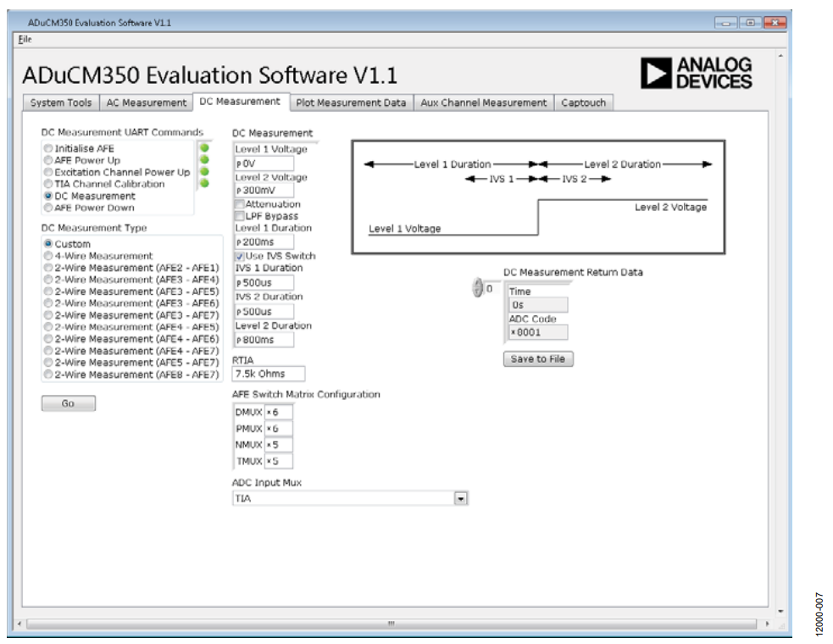Screen dimensions: 833x644
Task: Select 2-Wire Measurement (AFE4 - AFE5)
Action: (48, 327)
